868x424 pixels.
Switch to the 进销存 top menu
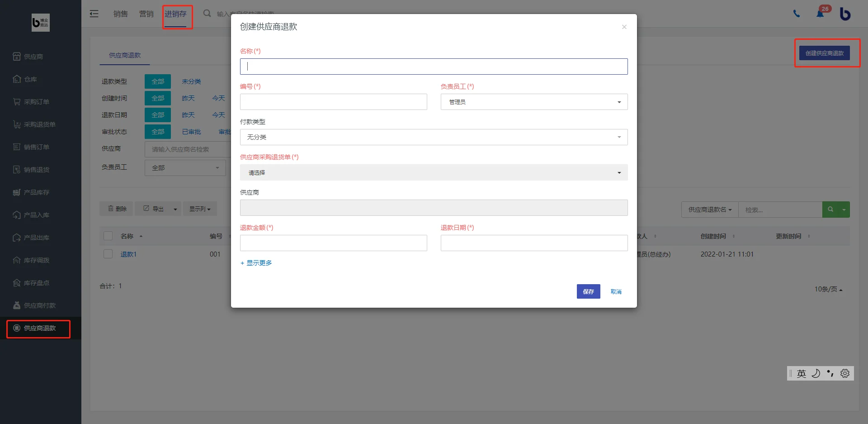coord(175,14)
